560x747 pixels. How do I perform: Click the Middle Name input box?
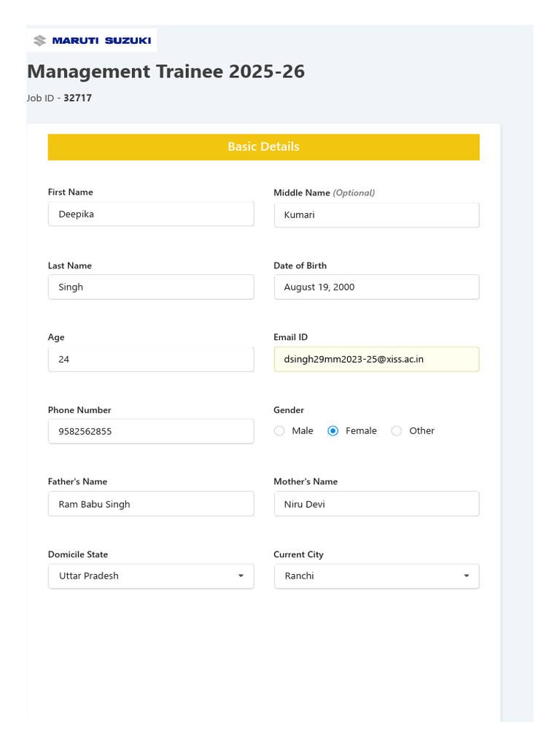[376, 215]
